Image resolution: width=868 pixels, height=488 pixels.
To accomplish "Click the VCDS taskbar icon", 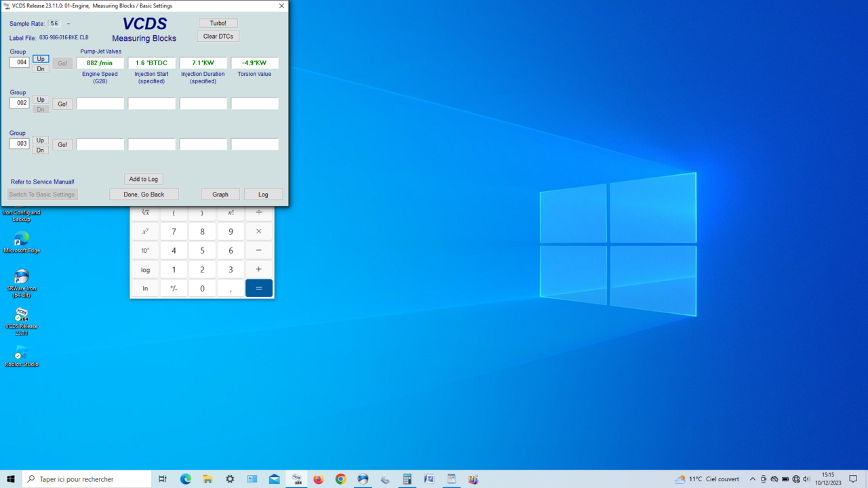I will (x=296, y=479).
